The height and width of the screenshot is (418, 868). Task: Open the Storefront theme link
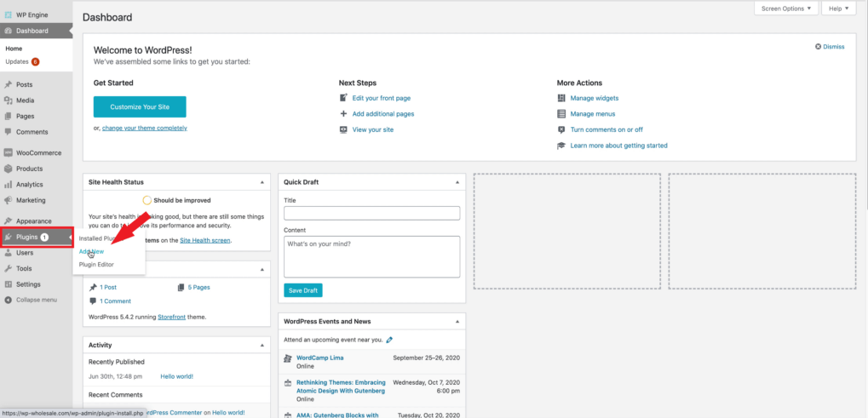tap(171, 318)
